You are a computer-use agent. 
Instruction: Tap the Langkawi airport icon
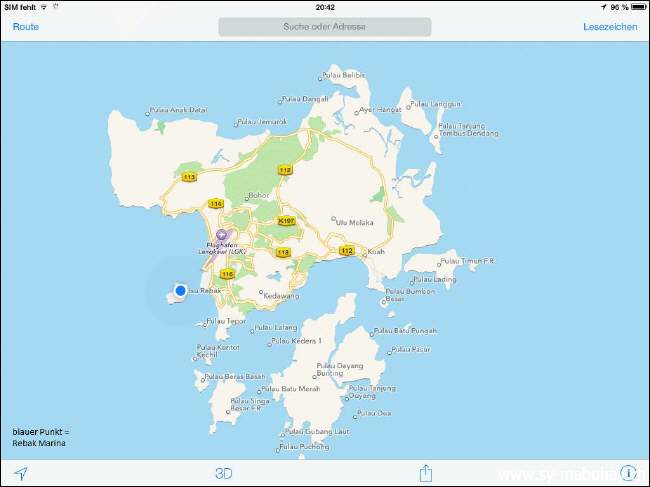(x=222, y=235)
